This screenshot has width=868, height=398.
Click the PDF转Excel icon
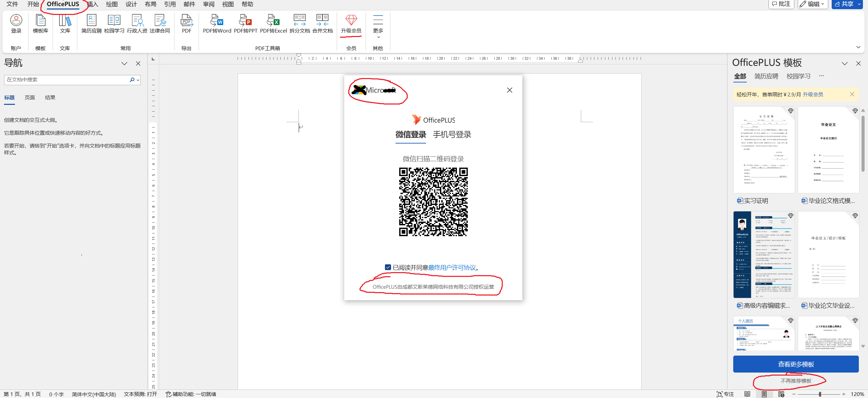click(273, 21)
